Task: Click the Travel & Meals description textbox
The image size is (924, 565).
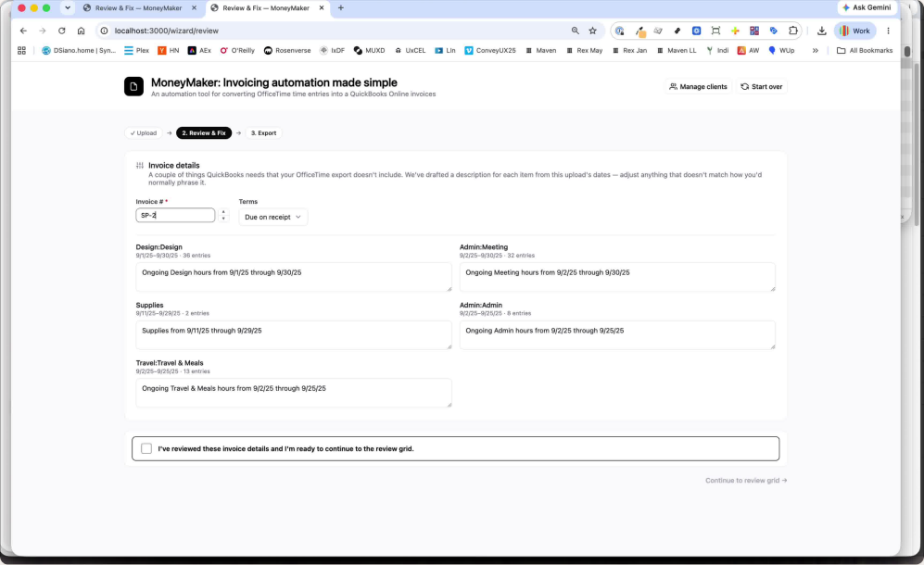Action: click(294, 393)
